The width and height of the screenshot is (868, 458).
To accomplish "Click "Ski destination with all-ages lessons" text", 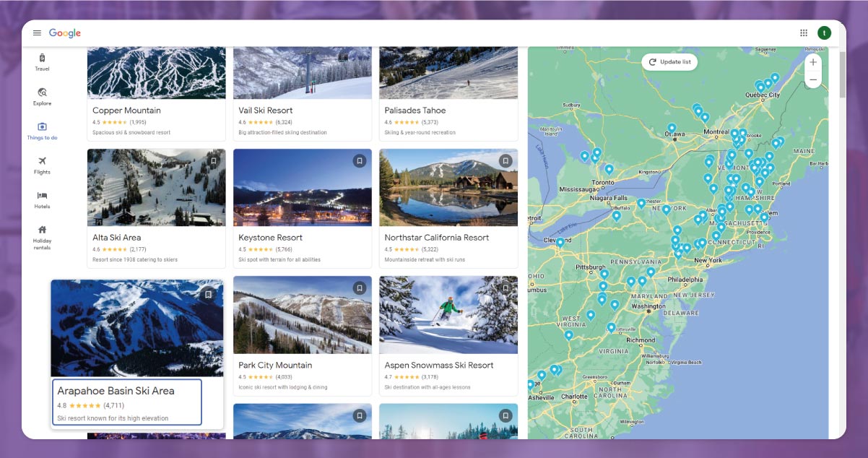I will click(x=428, y=387).
